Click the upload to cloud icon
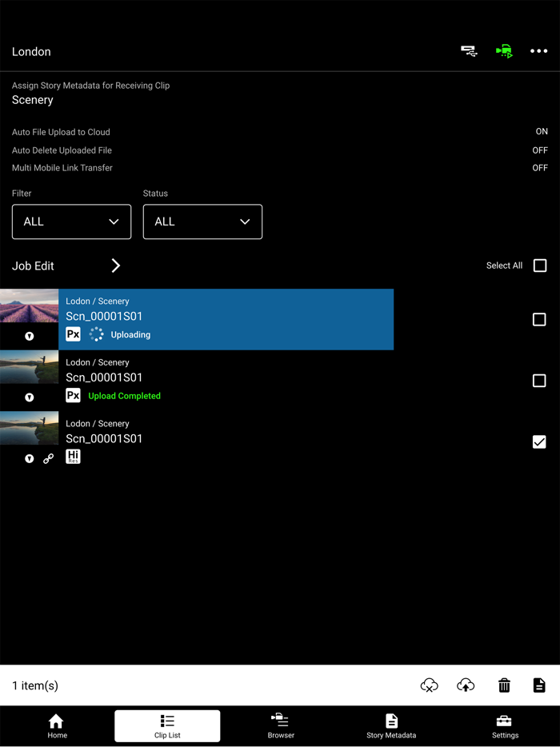 (466, 685)
